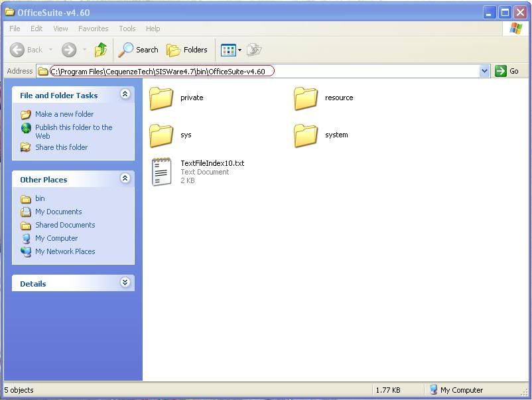
Task: Click the Share this folder icon
Action: click(x=26, y=147)
